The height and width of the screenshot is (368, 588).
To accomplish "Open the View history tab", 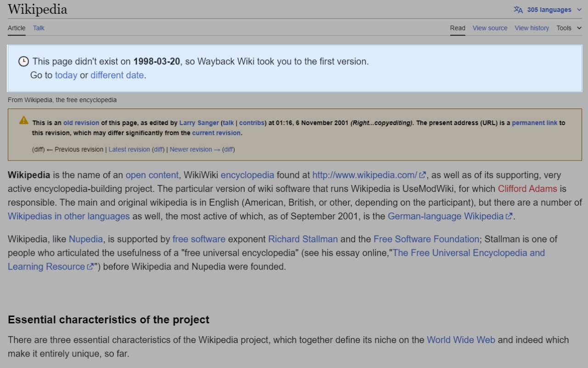I will coord(531,28).
